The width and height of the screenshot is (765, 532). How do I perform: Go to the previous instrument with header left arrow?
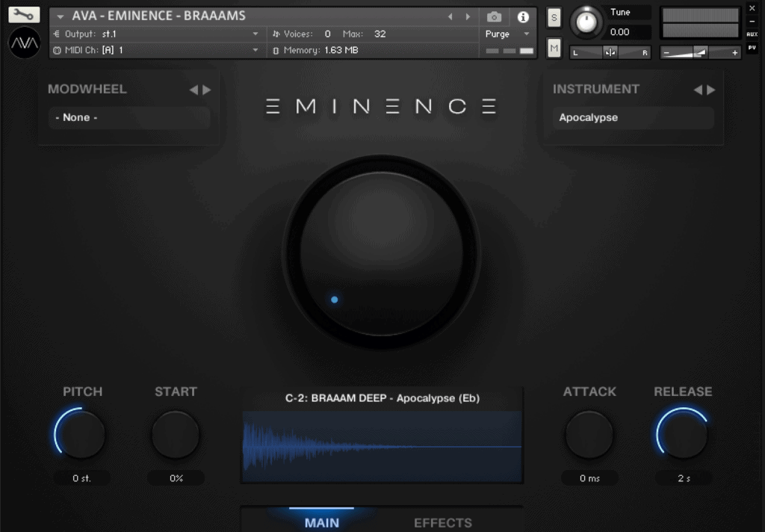click(x=450, y=16)
